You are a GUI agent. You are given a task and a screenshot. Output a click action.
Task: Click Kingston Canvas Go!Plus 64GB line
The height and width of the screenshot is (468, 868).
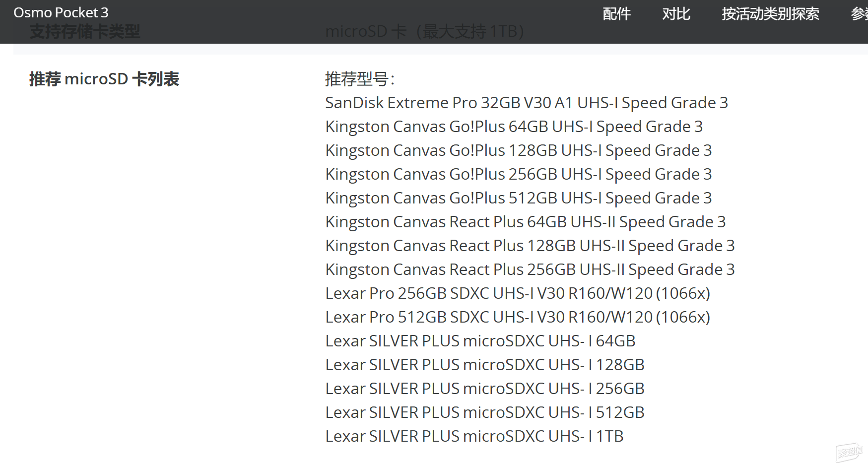[x=514, y=127]
